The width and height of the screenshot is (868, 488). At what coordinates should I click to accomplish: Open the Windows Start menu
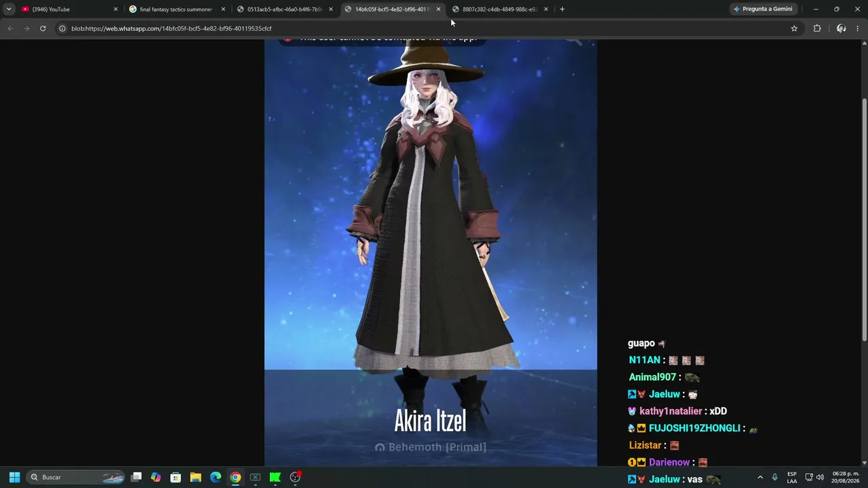click(14, 477)
